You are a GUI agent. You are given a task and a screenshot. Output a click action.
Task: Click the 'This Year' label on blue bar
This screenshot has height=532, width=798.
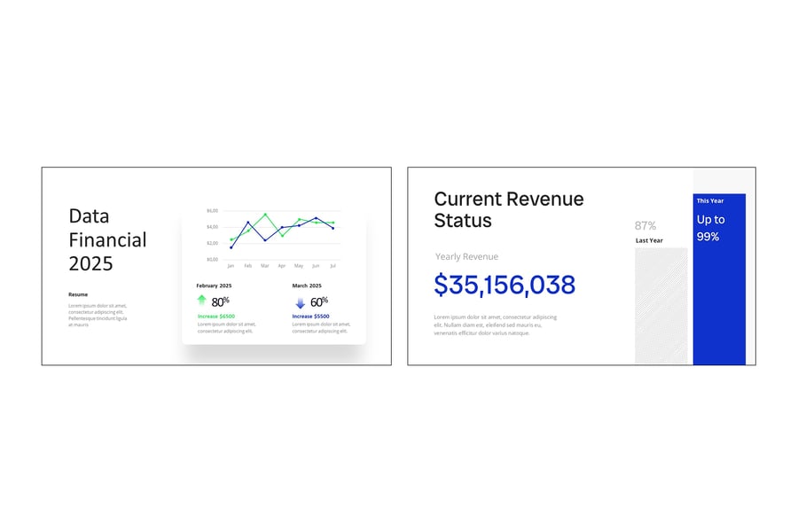tap(709, 201)
